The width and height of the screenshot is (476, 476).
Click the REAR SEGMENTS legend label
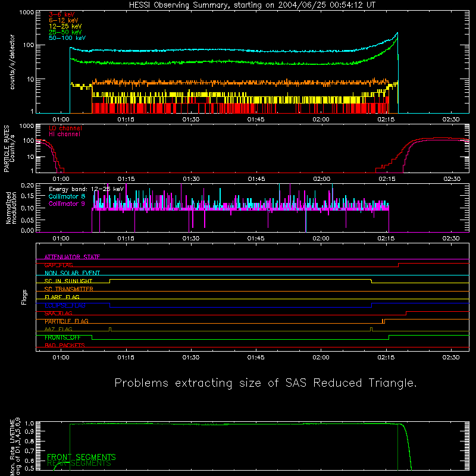[79, 464]
